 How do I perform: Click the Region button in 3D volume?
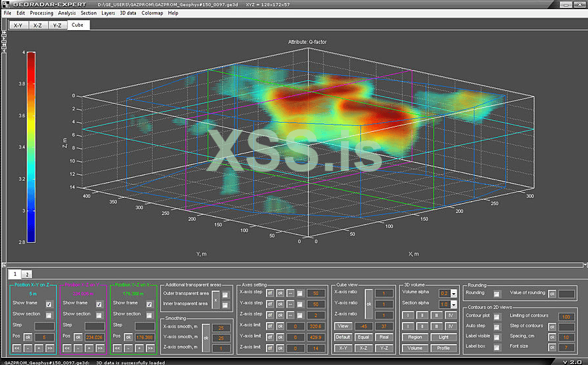click(x=415, y=337)
